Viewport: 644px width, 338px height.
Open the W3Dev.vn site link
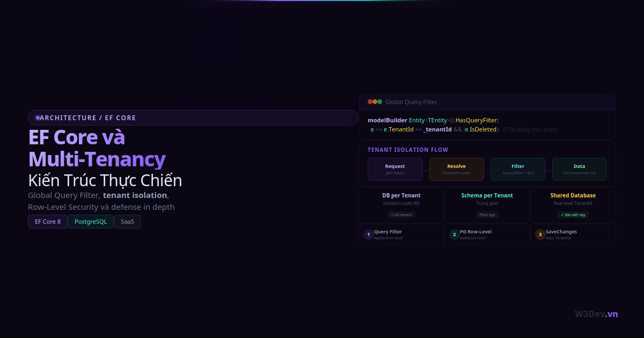(x=596, y=314)
